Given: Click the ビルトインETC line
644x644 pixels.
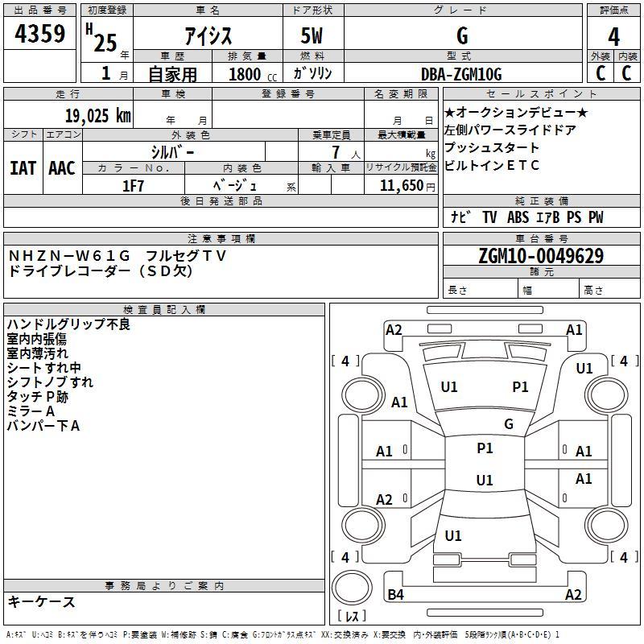Looking at the screenshot, I should click(492, 165).
